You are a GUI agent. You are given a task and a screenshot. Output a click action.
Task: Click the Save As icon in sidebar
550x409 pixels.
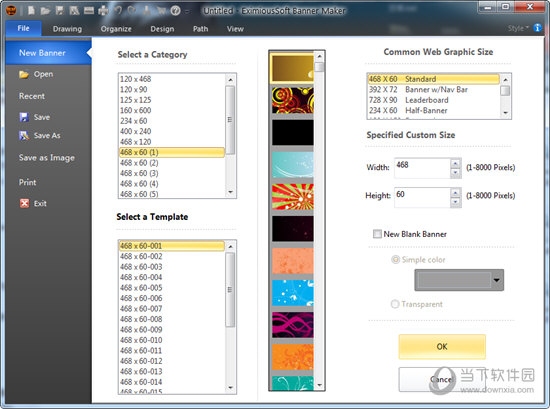tap(24, 135)
